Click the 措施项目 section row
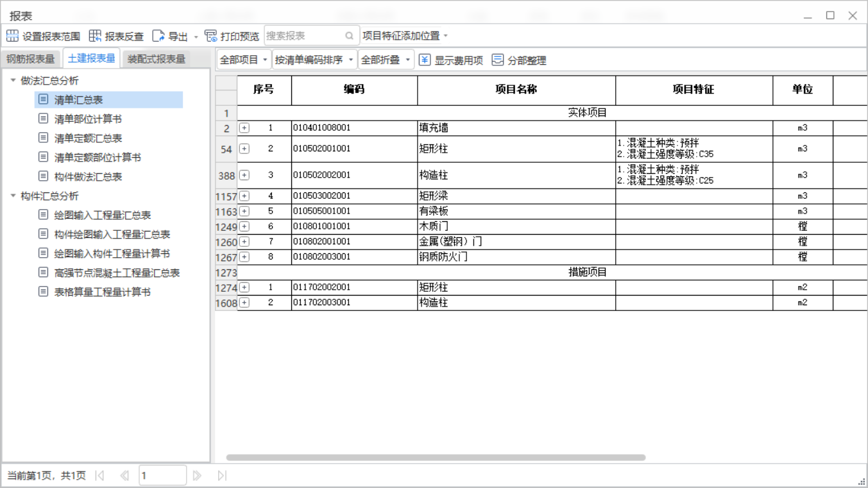868x488 pixels. [552, 272]
